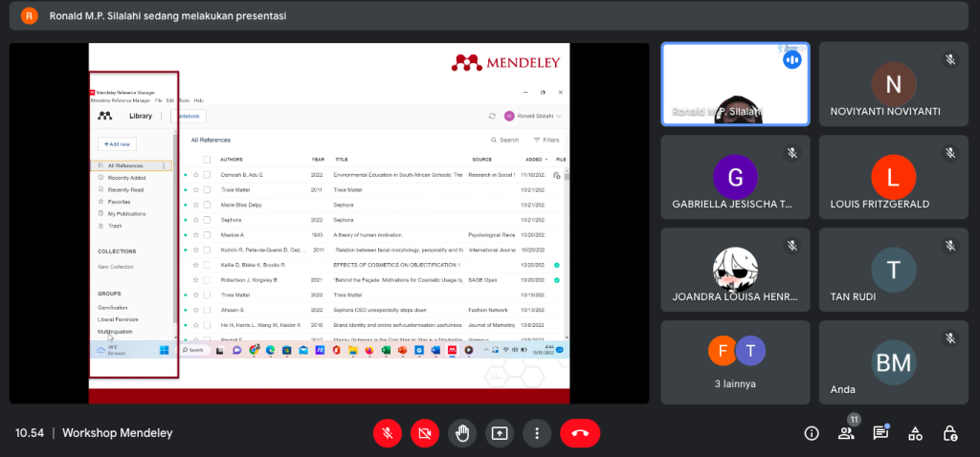
Task: Sort references by YEAR header
Action: click(317, 160)
